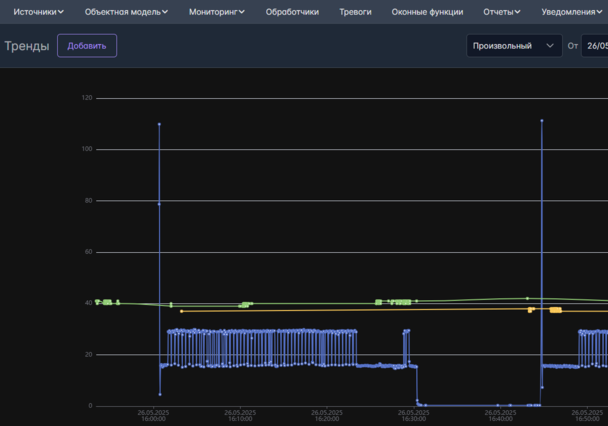The height and width of the screenshot is (426, 608).
Task: Click the chevron icon beside Отчеты
Action: pyautogui.click(x=517, y=12)
